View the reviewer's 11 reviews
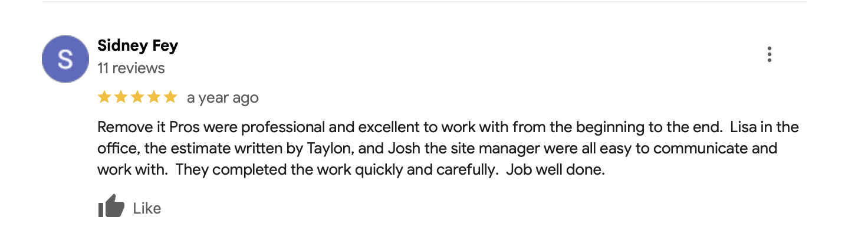This screenshot has height=236, width=868. (131, 68)
